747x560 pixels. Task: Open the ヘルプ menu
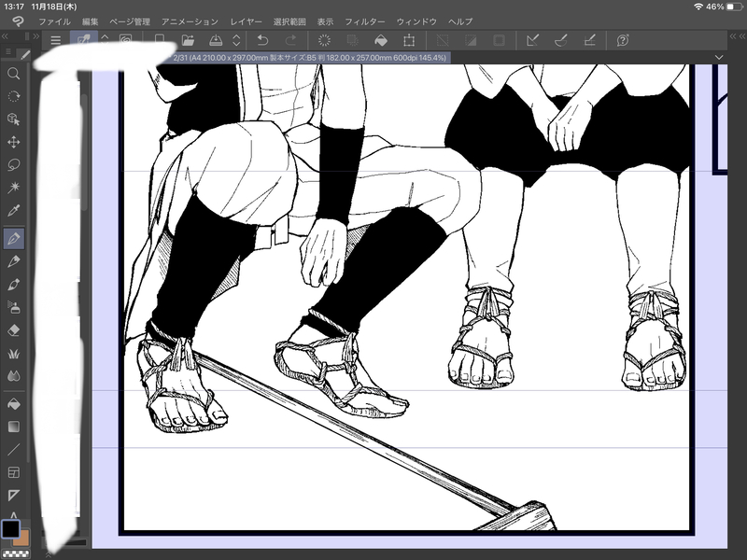pyautogui.click(x=460, y=21)
